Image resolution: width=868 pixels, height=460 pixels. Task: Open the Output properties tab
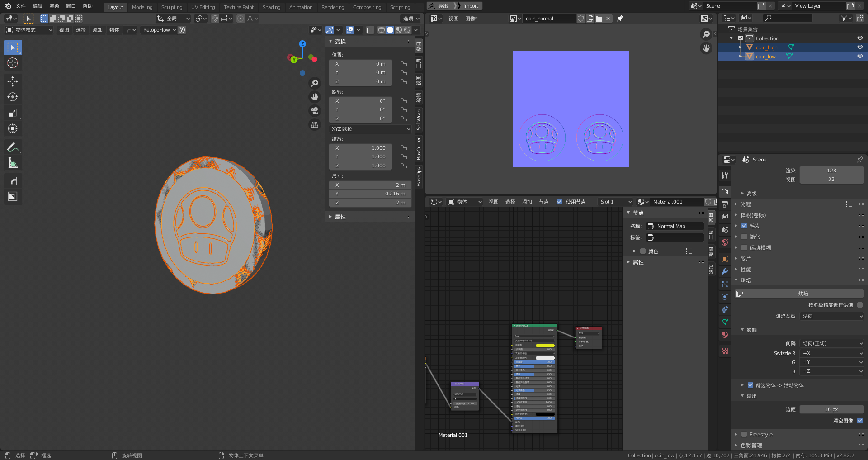click(x=725, y=204)
